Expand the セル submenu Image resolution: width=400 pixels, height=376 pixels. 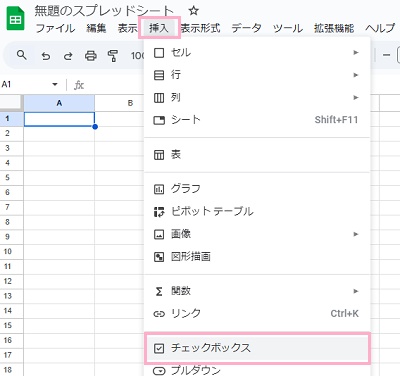(257, 52)
